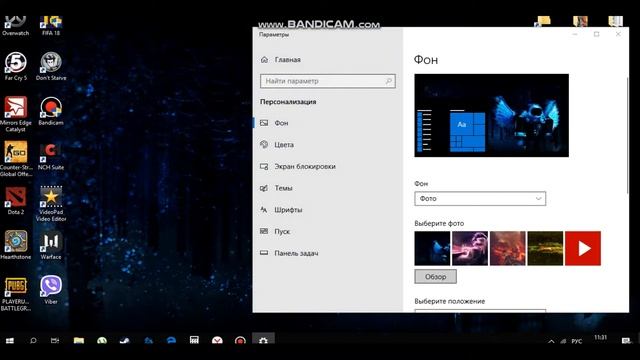The width and height of the screenshot is (640, 360).
Task: Open taskbar search magnifier
Action: (x=33, y=340)
